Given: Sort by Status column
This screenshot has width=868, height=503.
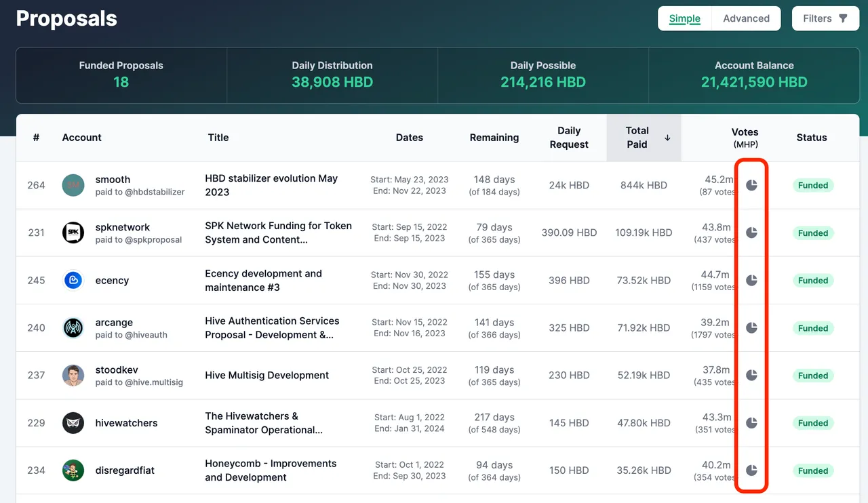Looking at the screenshot, I should click(812, 138).
